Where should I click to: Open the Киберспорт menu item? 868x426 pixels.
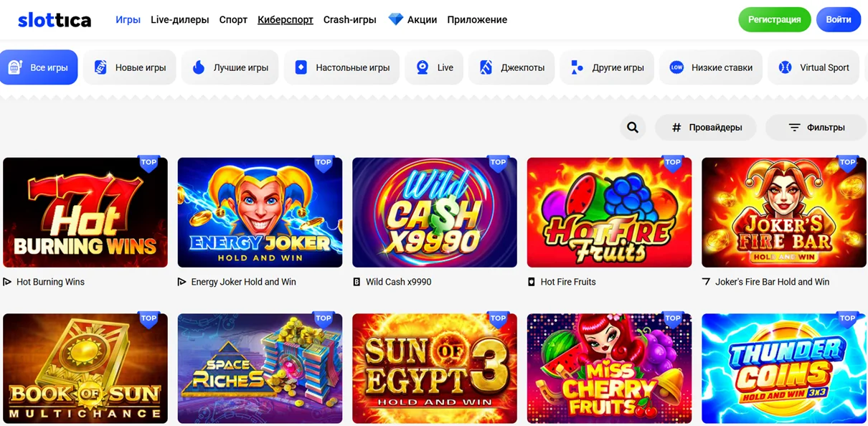click(286, 19)
